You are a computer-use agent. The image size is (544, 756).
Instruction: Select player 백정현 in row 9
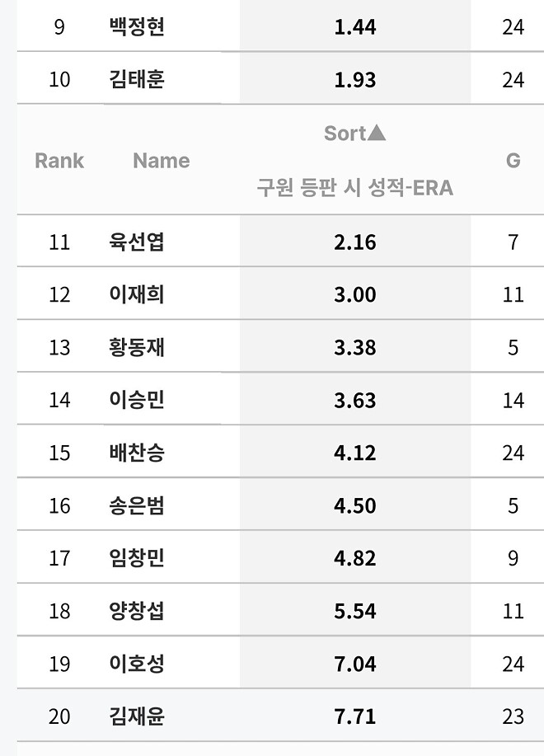click(134, 26)
